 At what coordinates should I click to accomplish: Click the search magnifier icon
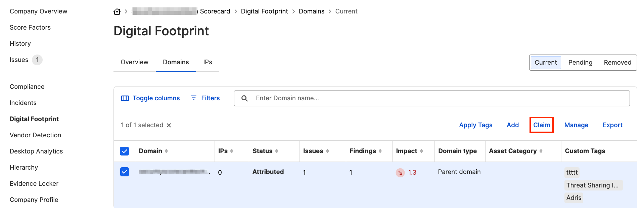244,98
